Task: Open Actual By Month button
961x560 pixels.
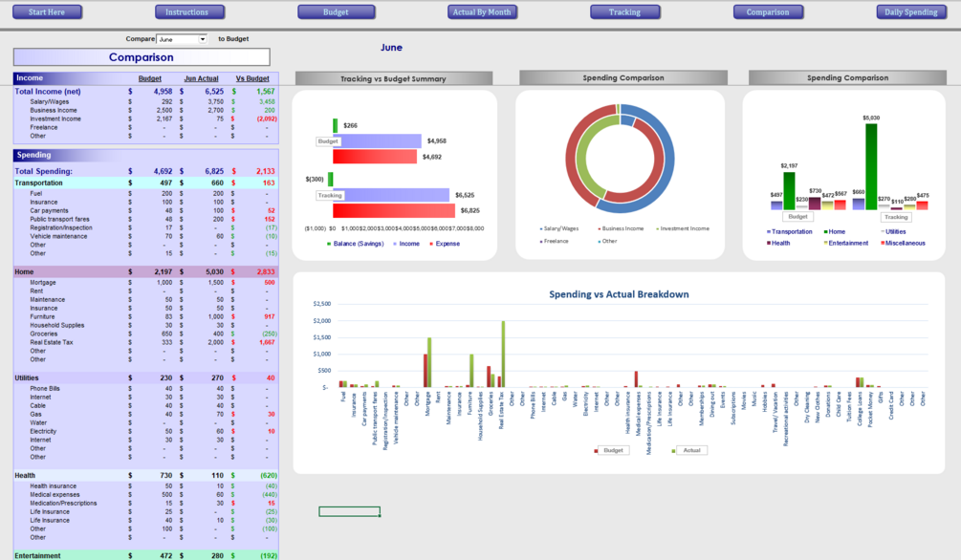Action: pyautogui.click(x=482, y=11)
